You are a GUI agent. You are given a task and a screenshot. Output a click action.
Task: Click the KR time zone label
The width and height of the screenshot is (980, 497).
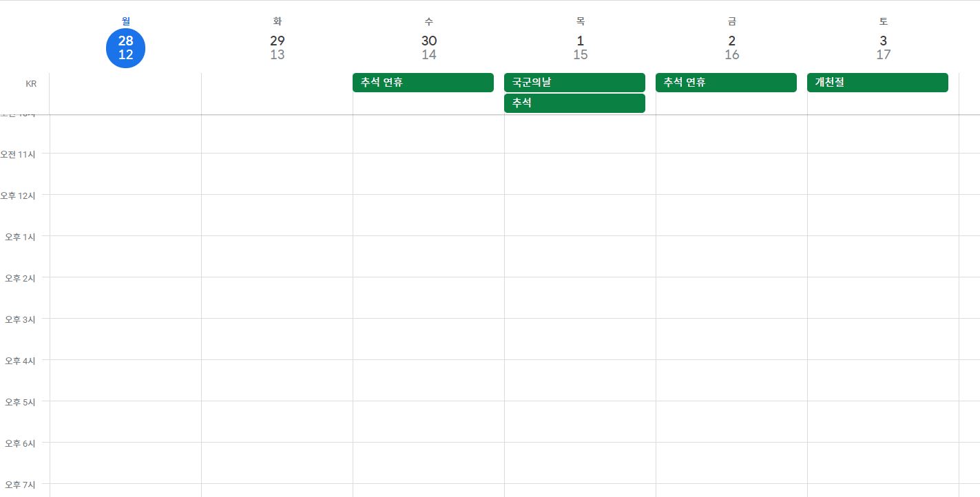pyautogui.click(x=31, y=84)
